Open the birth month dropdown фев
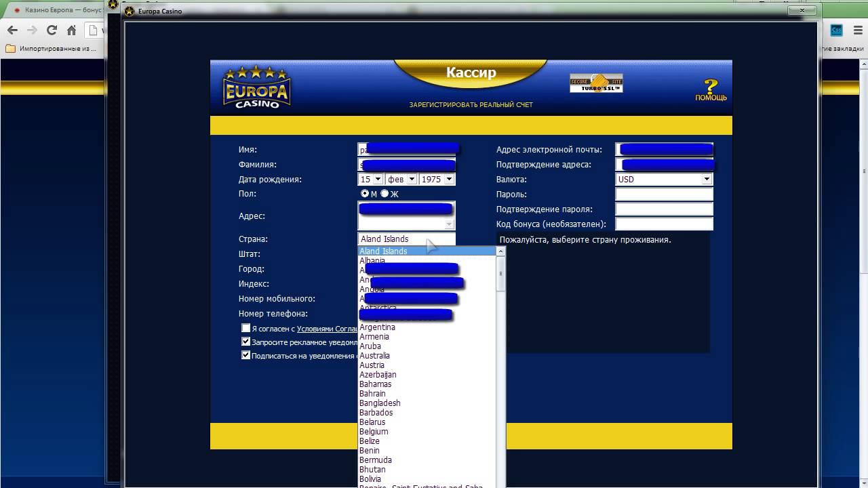 pos(401,180)
